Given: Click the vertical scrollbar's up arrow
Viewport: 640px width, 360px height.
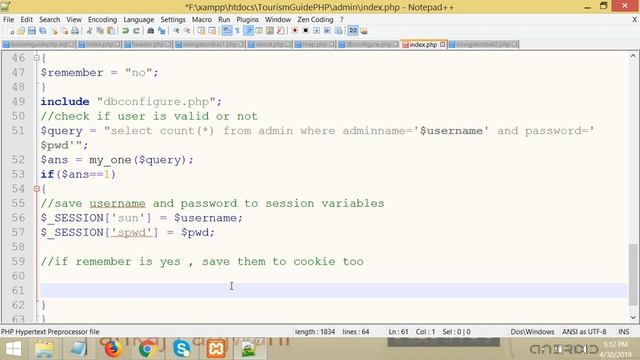Looking at the screenshot, I should point(633,56).
